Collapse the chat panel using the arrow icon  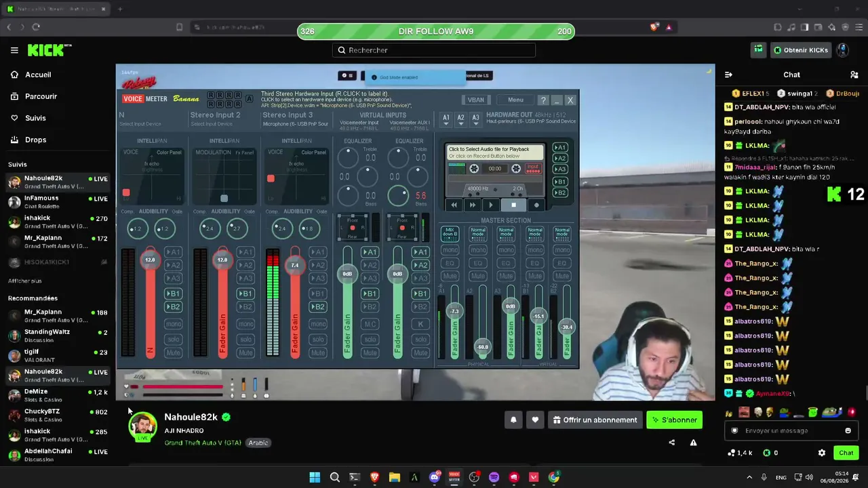coord(728,75)
